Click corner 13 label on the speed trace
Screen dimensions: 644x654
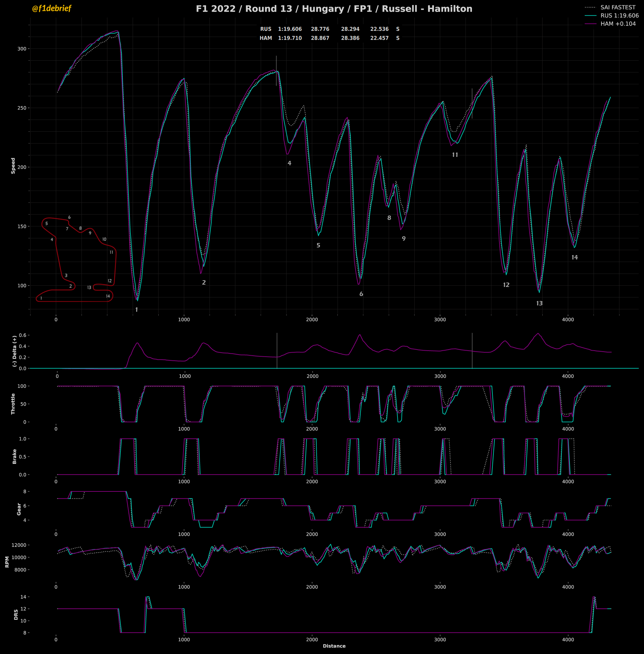click(x=539, y=303)
